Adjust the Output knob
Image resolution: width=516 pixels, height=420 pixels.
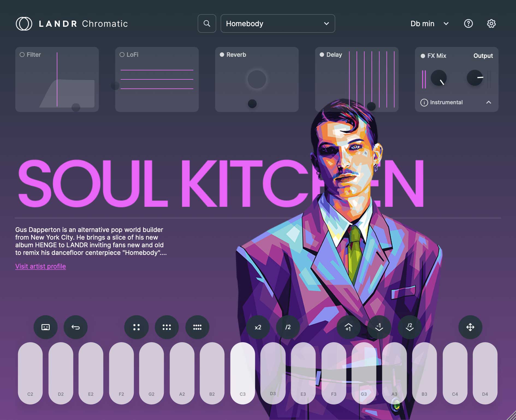[x=475, y=78]
